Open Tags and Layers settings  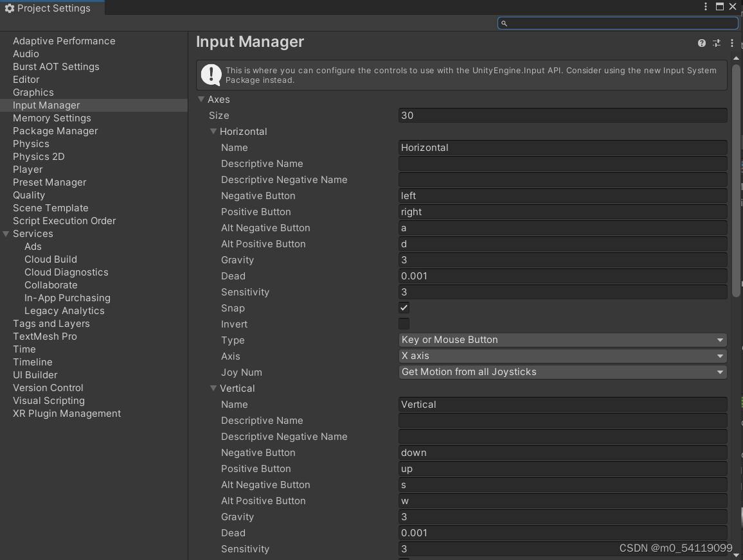51,323
